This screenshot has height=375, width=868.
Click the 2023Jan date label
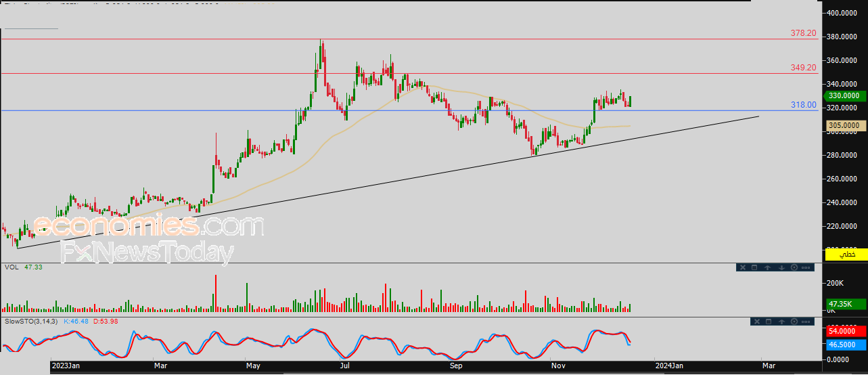(66, 366)
